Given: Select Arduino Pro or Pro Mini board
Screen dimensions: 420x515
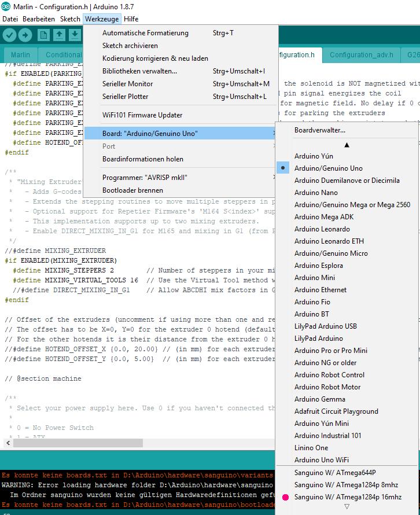Looking at the screenshot, I should 347,351.
